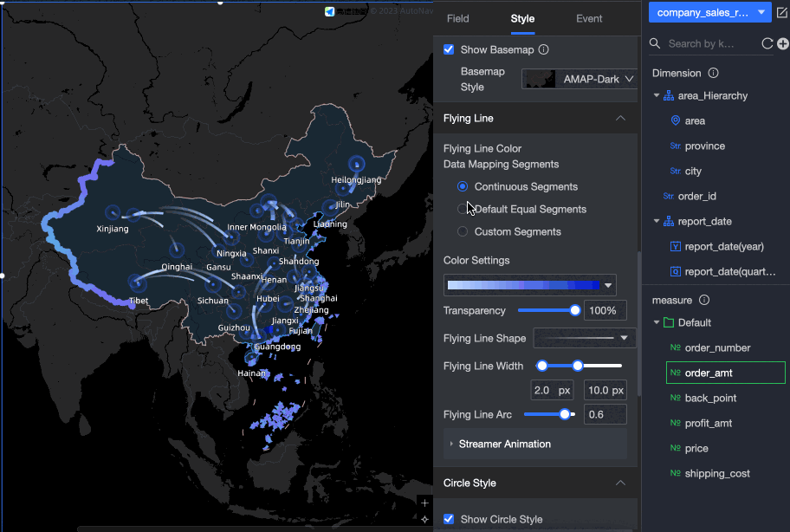This screenshot has height=532, width=790.
Task: Click the year icon of report_date(year)
Action: [x=676, y=246]
